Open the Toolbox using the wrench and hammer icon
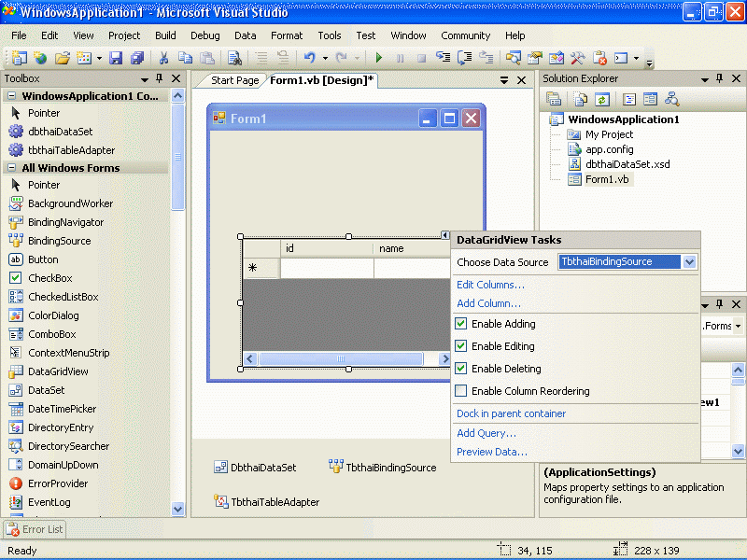Viewport: 747px width, 560px height. point(577,58)
